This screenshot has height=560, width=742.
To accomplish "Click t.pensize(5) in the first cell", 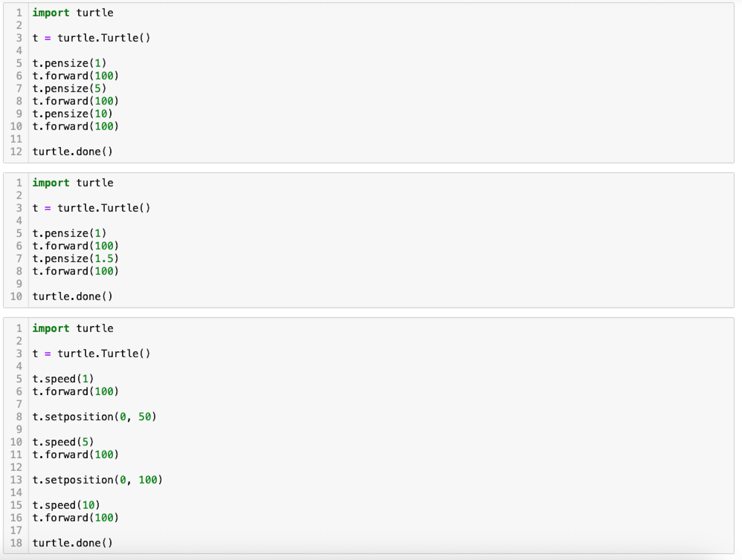I will pos(69,88).
